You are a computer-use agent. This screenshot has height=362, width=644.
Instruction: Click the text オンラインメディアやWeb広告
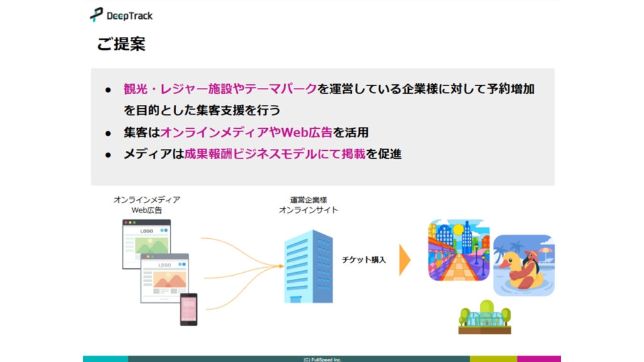247,132
